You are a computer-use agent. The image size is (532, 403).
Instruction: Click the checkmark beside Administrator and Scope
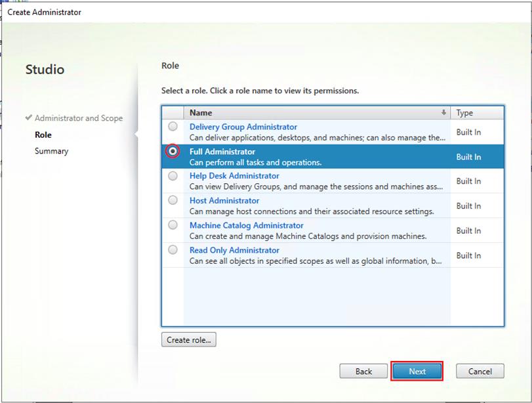(x=28, y=118)
